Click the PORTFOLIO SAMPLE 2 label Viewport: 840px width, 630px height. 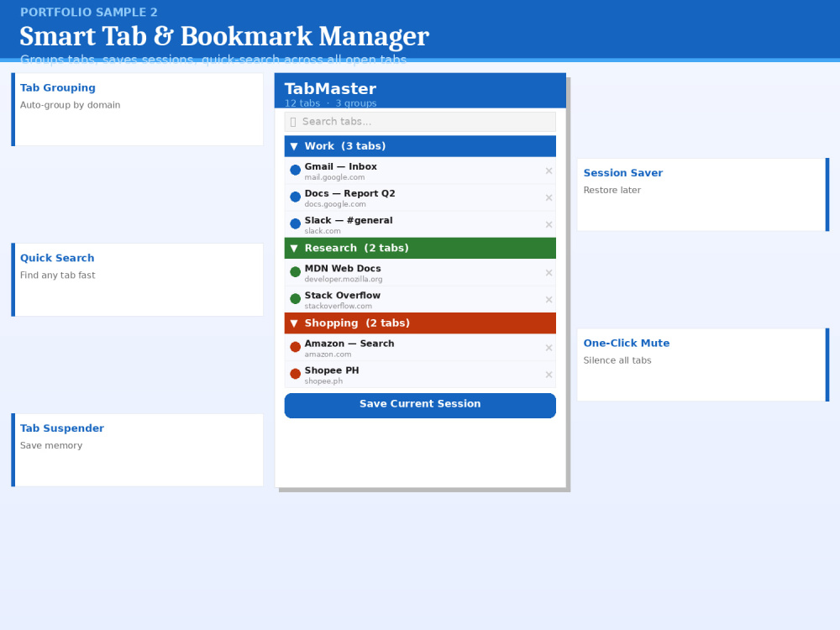click(x=89, y=12)
